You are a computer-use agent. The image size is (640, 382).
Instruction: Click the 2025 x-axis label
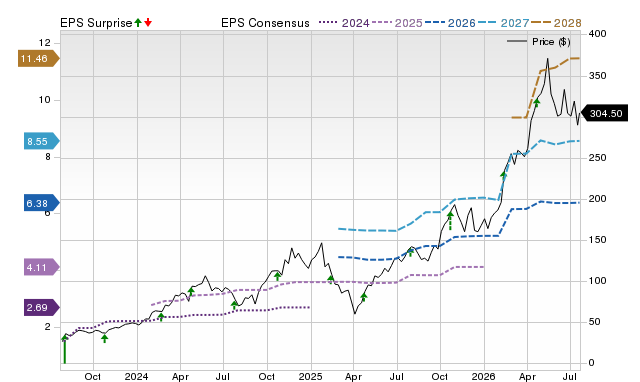(311, 376)
